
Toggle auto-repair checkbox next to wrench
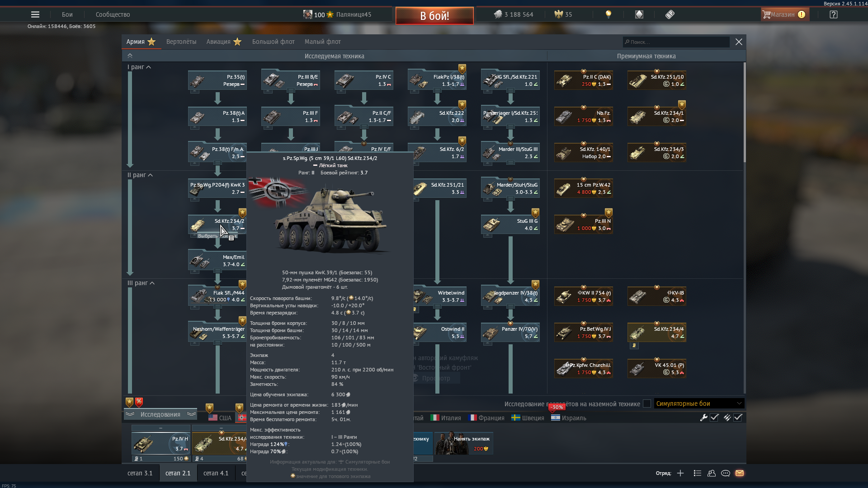pyautogui.click(x=714, y=418)
